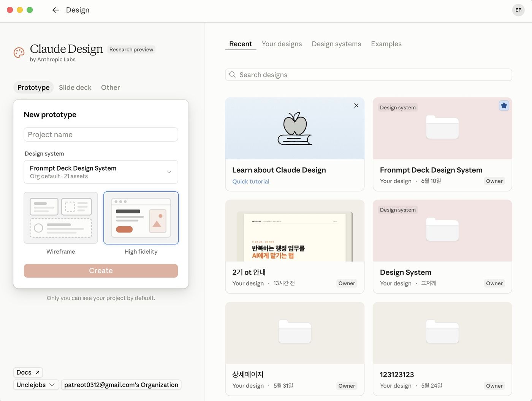Click the Owner badge on 123123123
The height and width of the screenshot is (401, 532).
[x=494, y=386]
